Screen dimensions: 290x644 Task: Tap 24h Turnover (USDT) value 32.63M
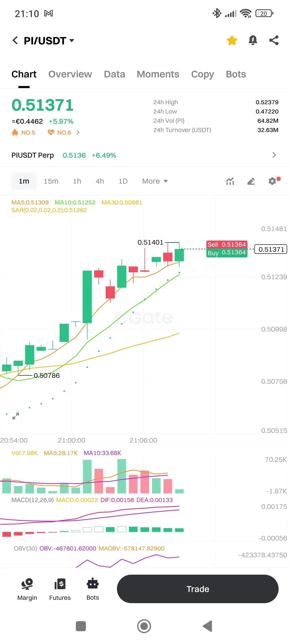click(x=268, y=130)
